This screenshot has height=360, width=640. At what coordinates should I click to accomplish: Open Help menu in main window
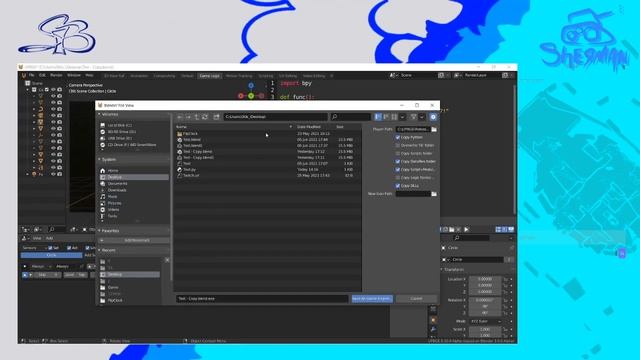(89, 76)
